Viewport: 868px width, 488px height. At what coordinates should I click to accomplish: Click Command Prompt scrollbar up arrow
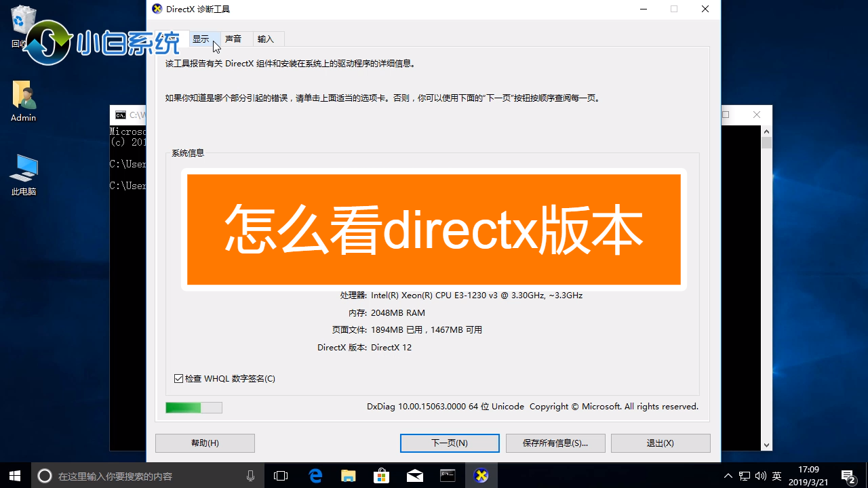pos(766,131)
